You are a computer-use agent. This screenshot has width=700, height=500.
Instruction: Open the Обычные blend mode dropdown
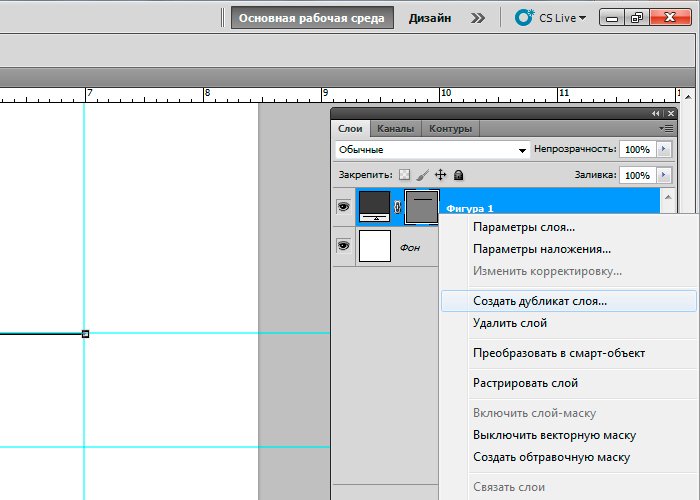click(432, 150)
